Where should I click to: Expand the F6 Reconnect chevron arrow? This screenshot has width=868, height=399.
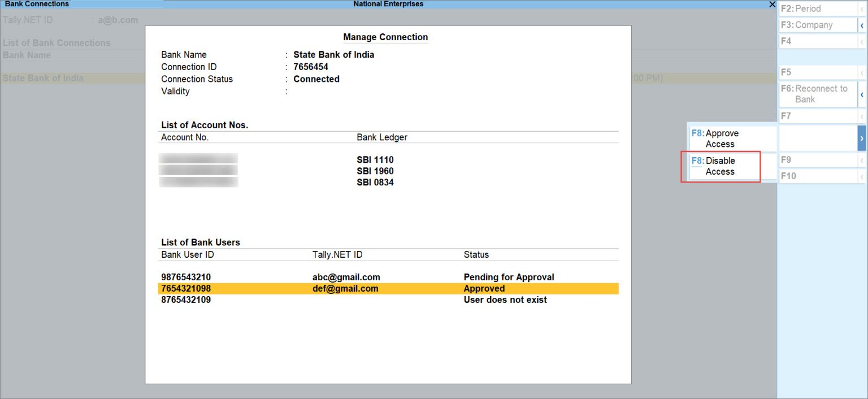click(x=862, y=94)
